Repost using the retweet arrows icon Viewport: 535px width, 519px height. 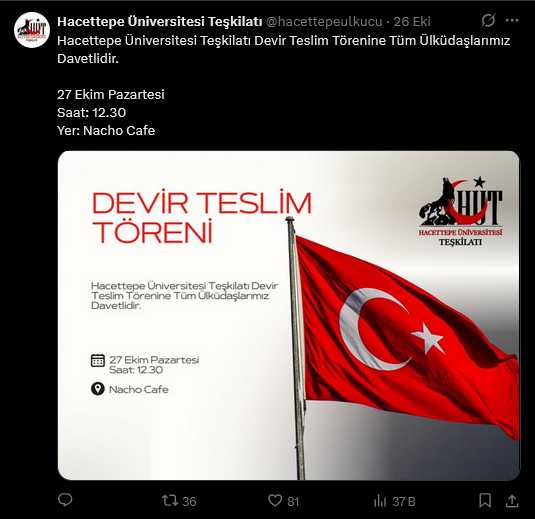[x=170, y=501]
